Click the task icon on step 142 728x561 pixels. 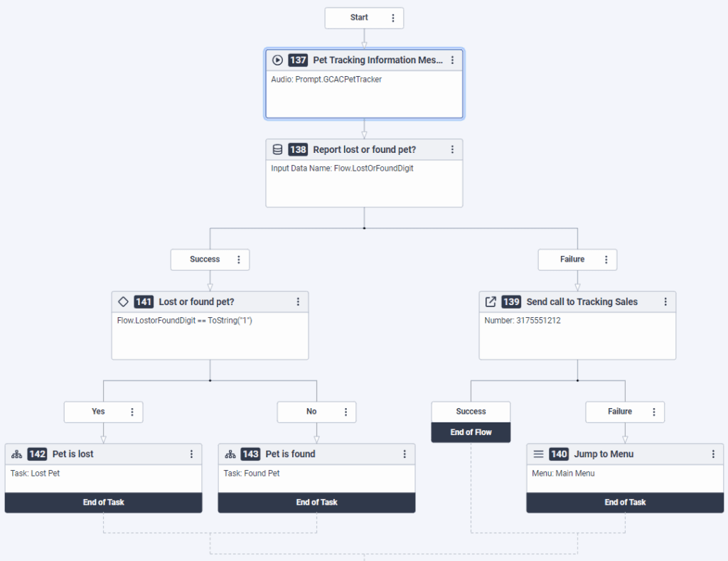pyautogui.click(x=17, y=454)
